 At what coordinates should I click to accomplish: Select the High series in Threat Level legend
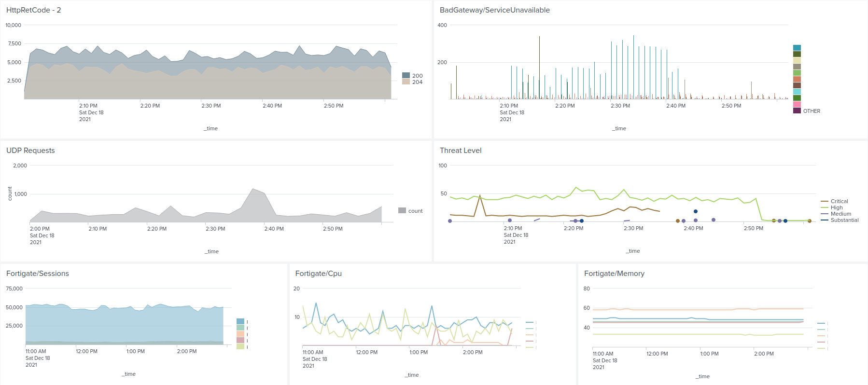coord(832,207)
